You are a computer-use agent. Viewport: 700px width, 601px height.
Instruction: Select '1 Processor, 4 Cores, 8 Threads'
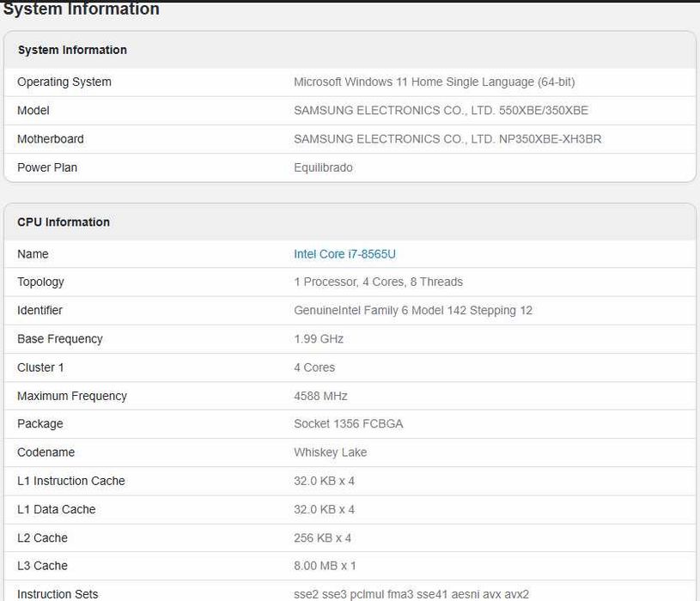378,282
